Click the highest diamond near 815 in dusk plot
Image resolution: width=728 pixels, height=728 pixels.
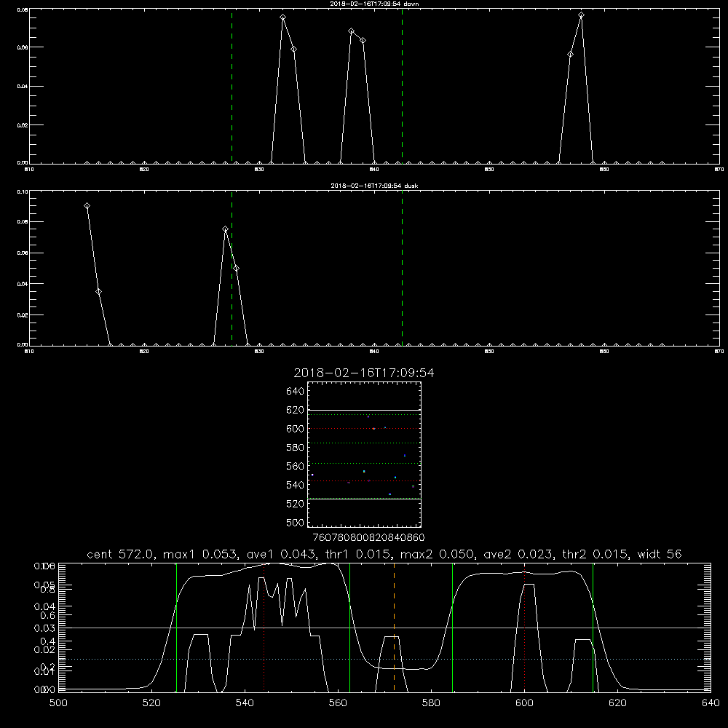(x=87, y=206)
